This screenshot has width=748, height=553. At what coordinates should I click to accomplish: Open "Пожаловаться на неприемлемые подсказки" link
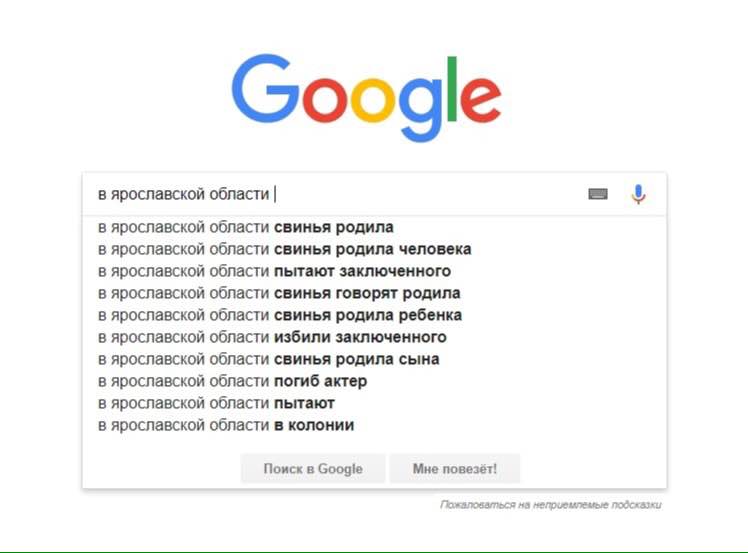point(551,504)
